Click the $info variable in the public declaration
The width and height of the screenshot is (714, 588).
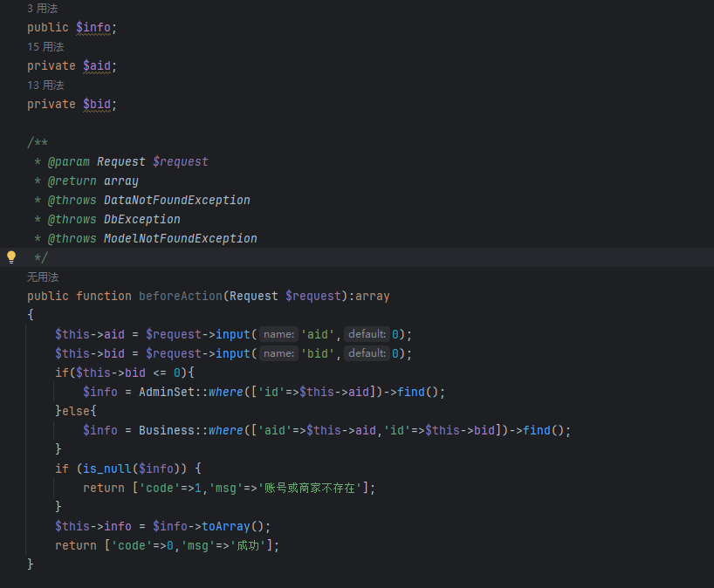pyautogui.click(x=93, y=27)
